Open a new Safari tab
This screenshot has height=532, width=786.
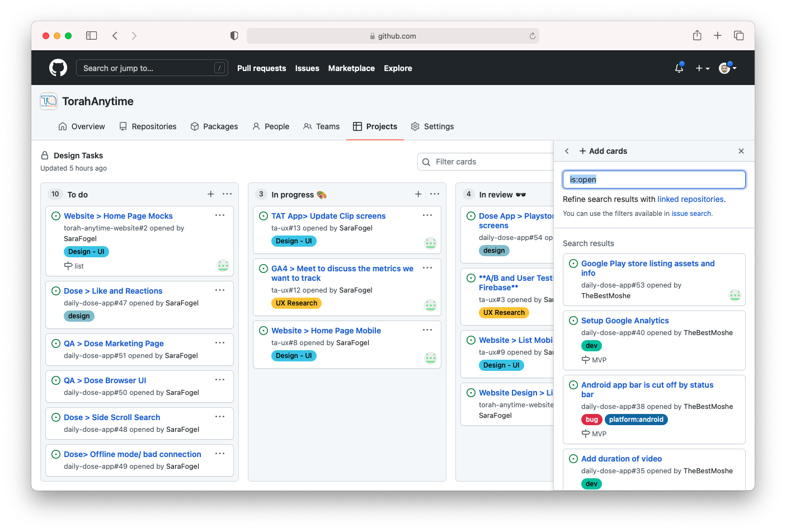click(x=718, y=36)
